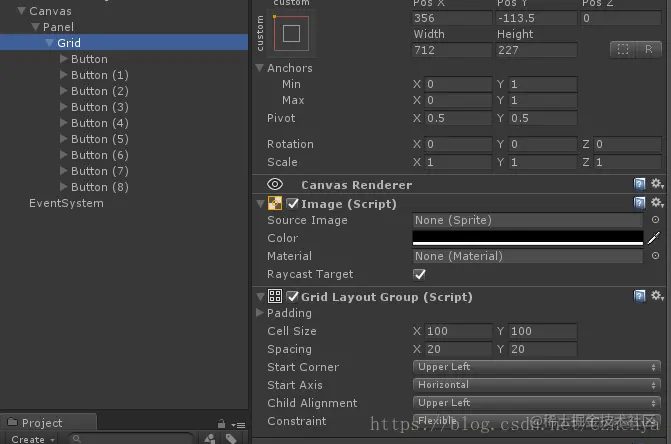
Task: Open the Project panel options menu
Action: coord(238,425)
